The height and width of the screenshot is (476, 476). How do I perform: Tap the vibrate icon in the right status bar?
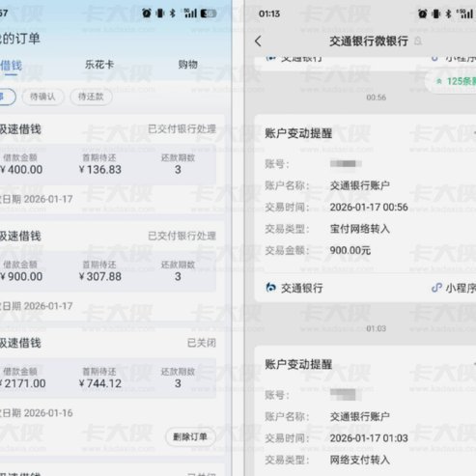[436, 14]
